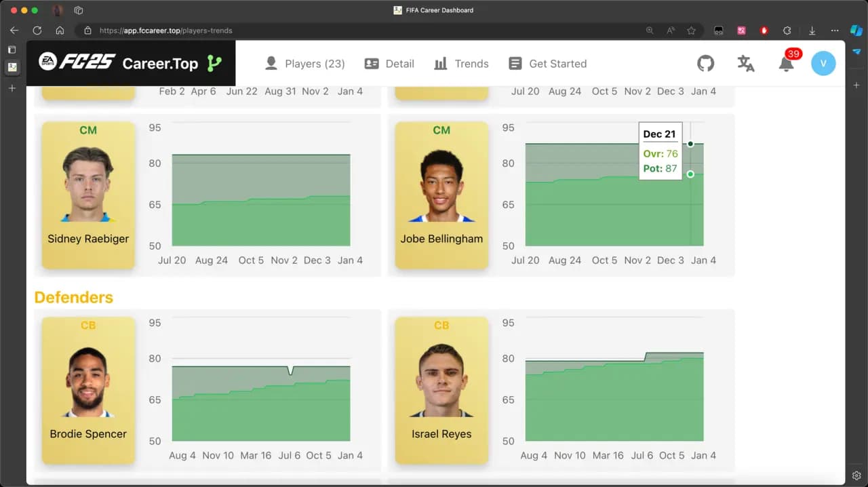Click the dark gamepad extension icon
This screenshot has width=868, height=487.
coord(719,31)
